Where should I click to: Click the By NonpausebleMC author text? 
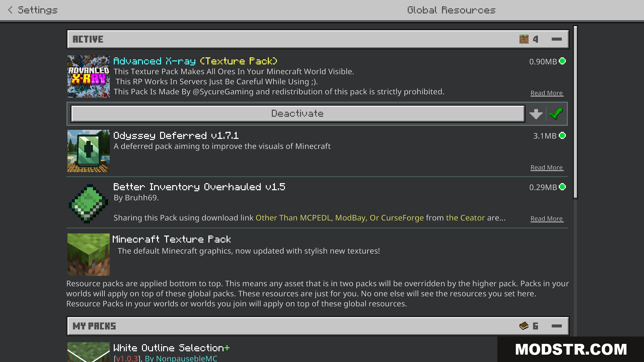click(x=181, y=358)
